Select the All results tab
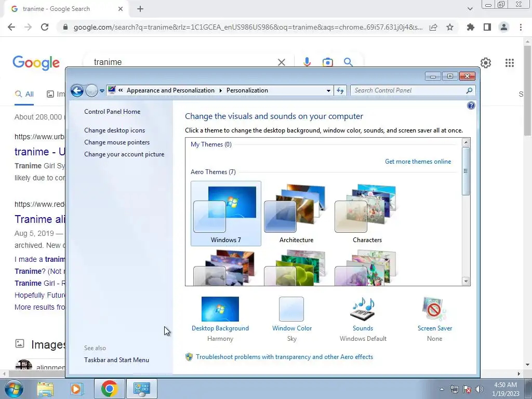This screenshot has height=399, width=532. click(24, 94)
